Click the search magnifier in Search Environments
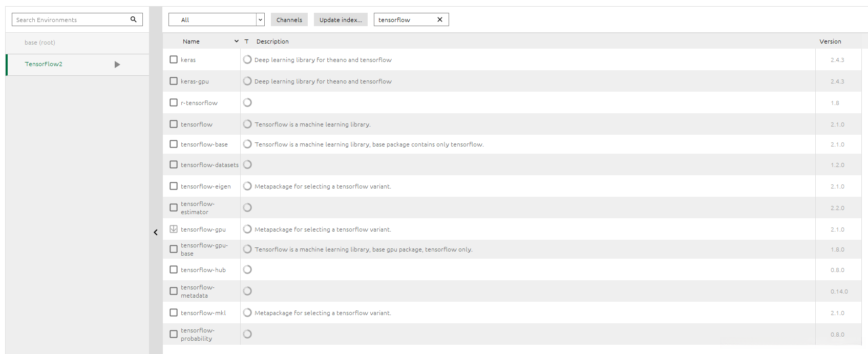Screen dimensions: 868x354 [133, 19]
